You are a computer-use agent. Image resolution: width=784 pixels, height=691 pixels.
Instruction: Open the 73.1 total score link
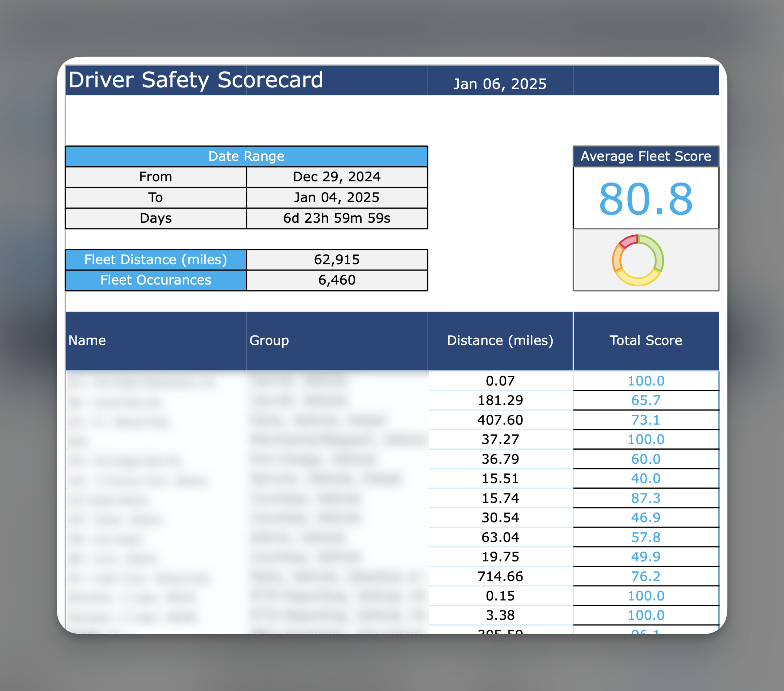[646, 420]
